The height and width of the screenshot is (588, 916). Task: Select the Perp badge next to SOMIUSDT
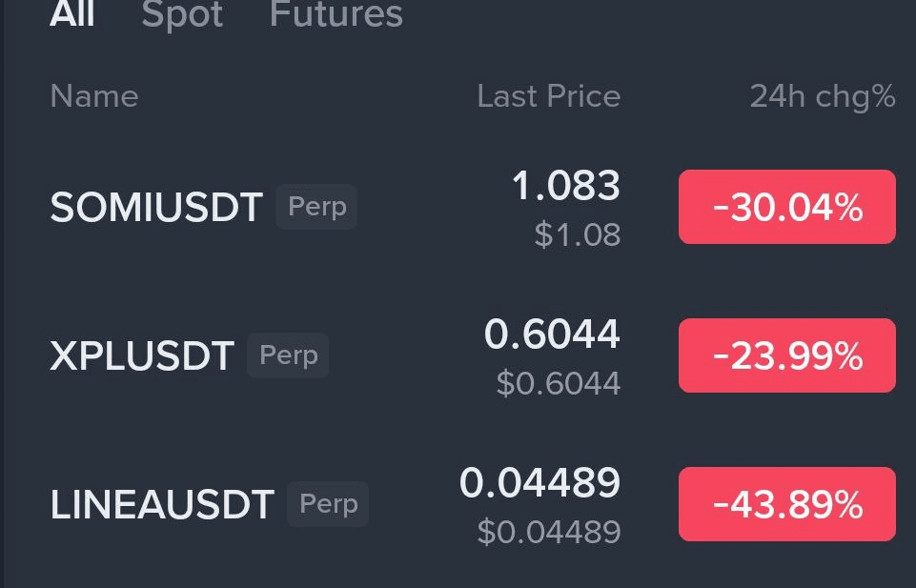pyautogui.click(x=316, y=207)
